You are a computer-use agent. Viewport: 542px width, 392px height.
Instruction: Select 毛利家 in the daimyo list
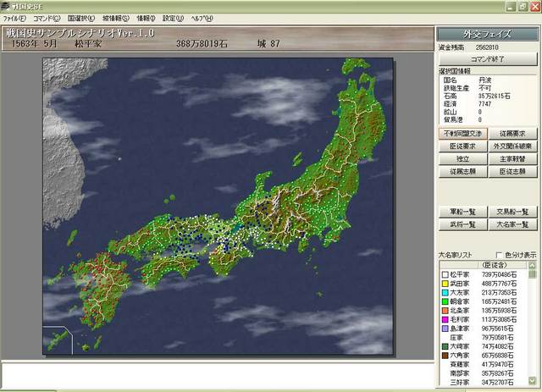484,320
